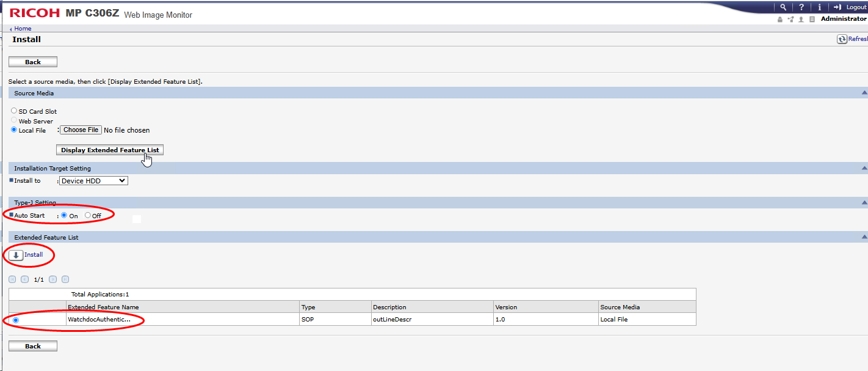This screenshot has width=868, height=371.
Task: Click the outLineDescr description cell
Action: [x=433, y=319]
